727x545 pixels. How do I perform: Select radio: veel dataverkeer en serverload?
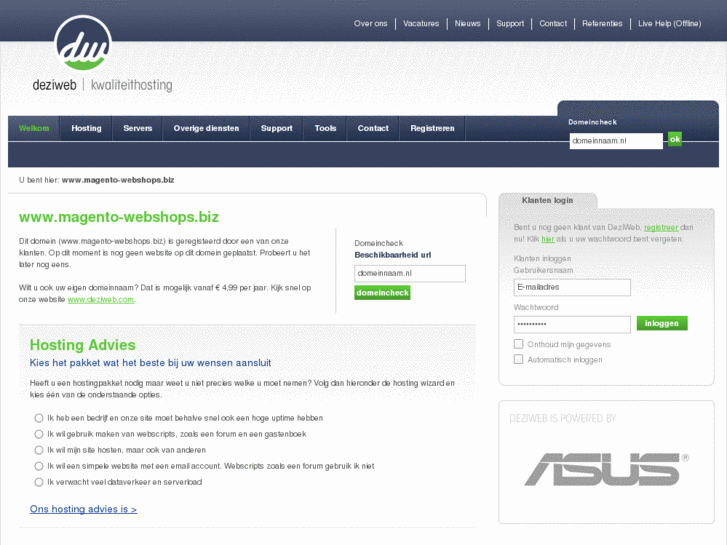(38, 482)
